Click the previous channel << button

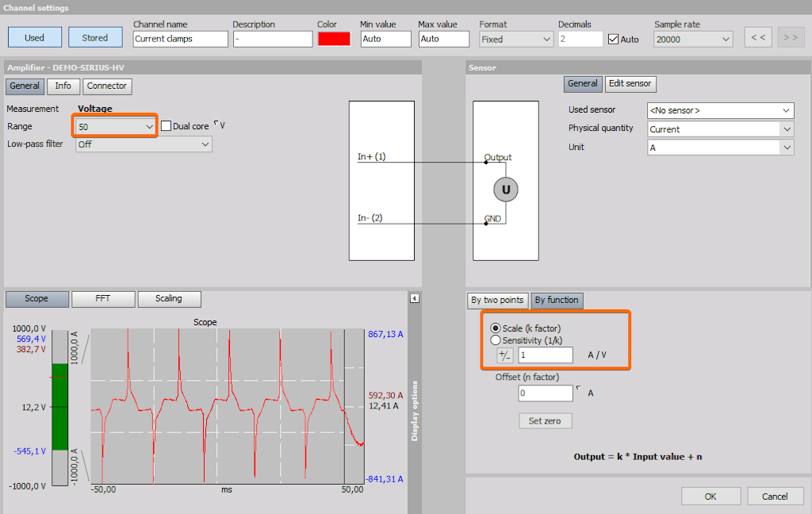758,37
